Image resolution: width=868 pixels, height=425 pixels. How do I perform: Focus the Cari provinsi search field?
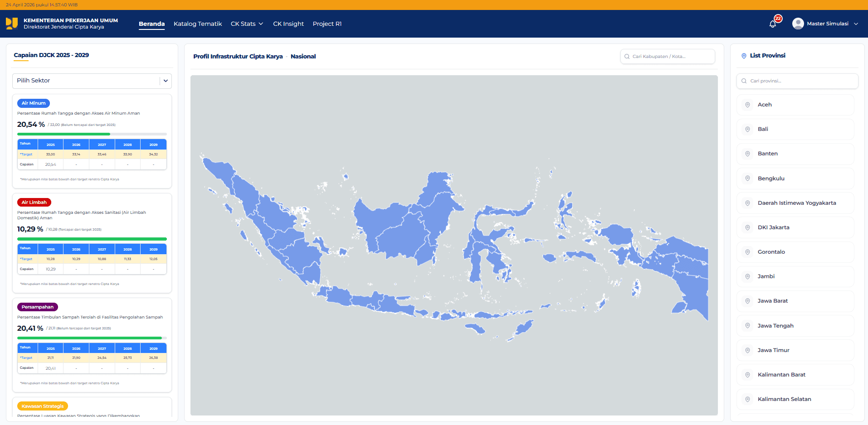797,81
